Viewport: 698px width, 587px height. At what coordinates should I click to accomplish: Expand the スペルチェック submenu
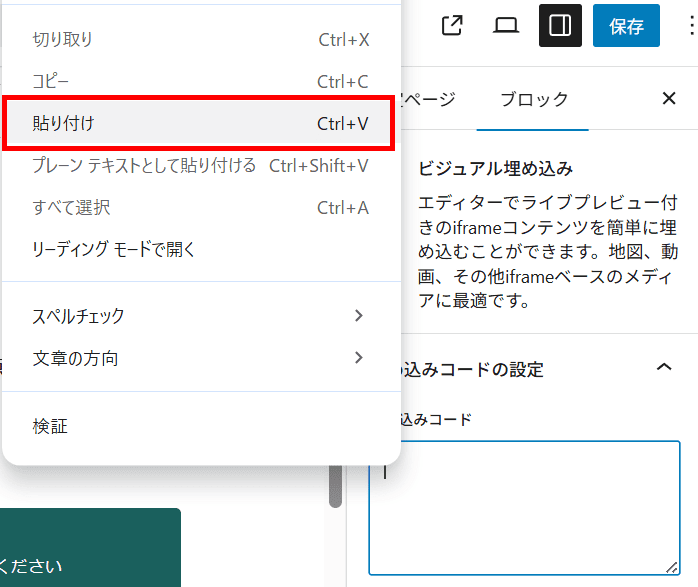[200, 316]
